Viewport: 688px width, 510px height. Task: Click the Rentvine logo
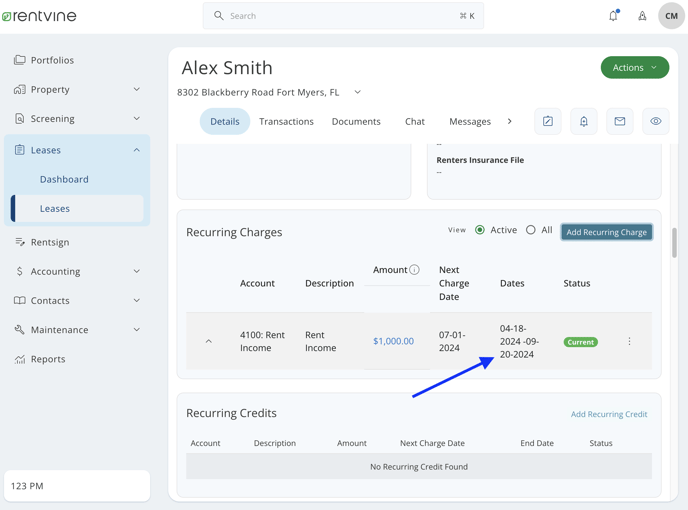coord(39,16)
